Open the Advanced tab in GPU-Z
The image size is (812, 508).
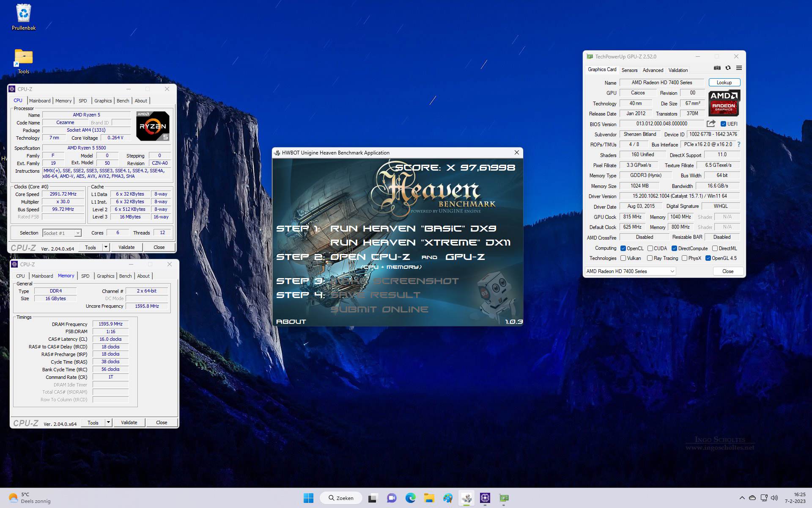coord(653,70)
